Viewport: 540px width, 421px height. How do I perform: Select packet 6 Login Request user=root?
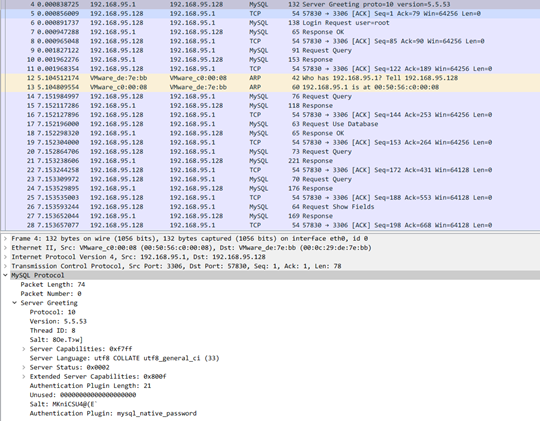pyautogui.click(x=270, y=23)
